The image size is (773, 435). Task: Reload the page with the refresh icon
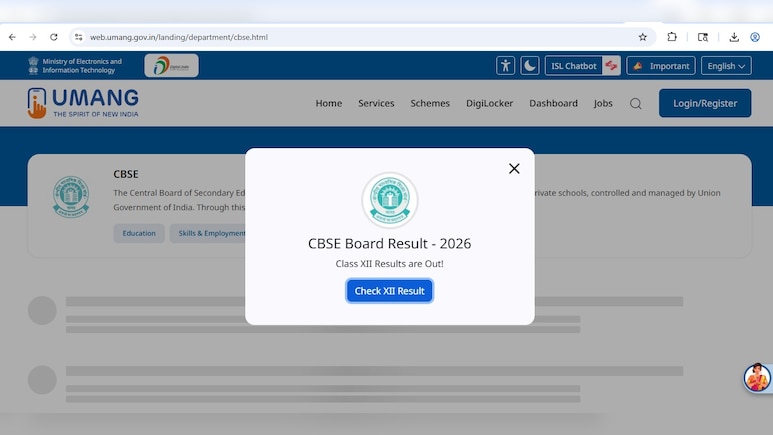[54, 37]
